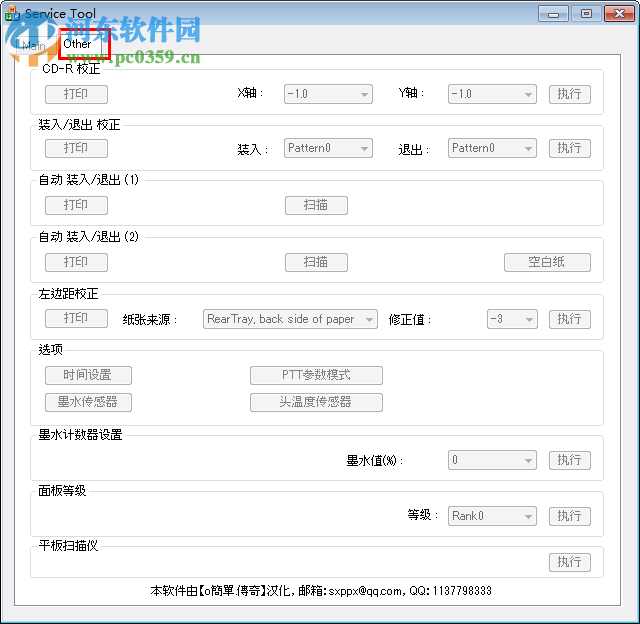Switch to the Other tab

coord(80,44)
